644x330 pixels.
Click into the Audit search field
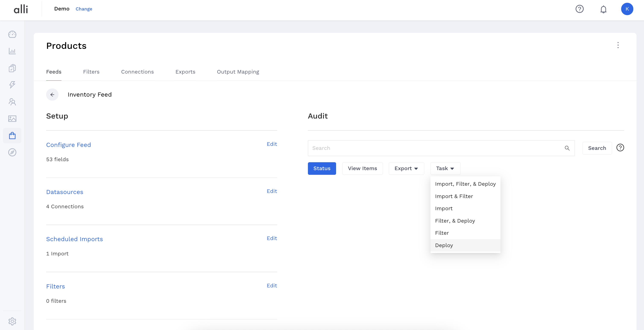tap(435, 148)
